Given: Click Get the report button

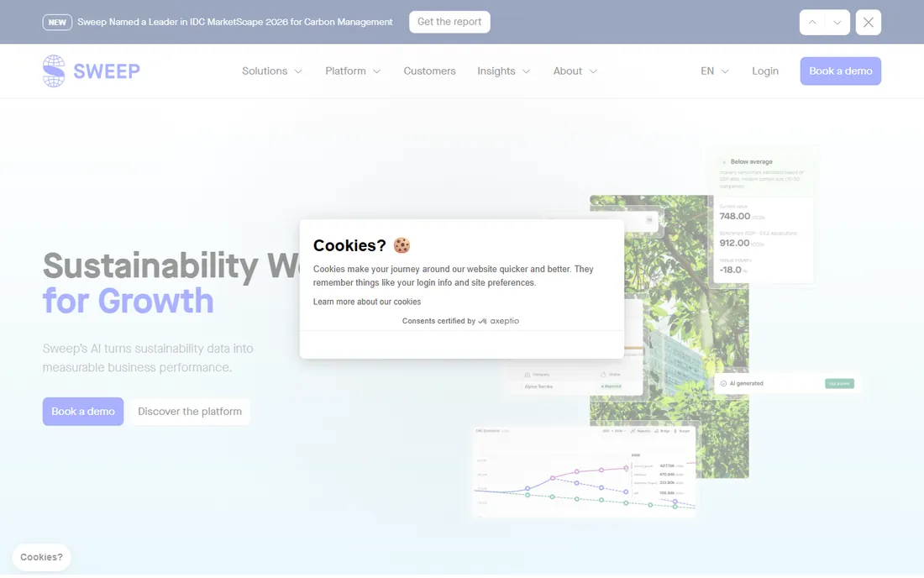Looking at the screenshot, I should [x=449, y=22].
